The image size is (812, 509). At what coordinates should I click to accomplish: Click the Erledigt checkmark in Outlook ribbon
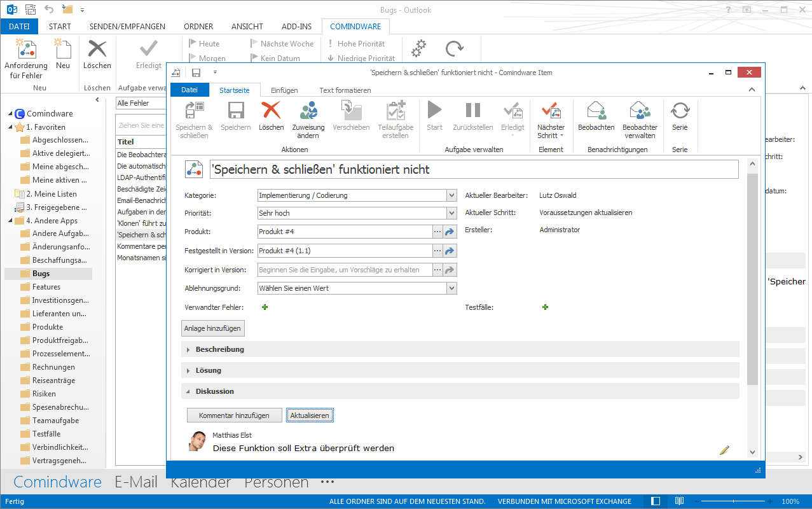(x=149, y=48)
